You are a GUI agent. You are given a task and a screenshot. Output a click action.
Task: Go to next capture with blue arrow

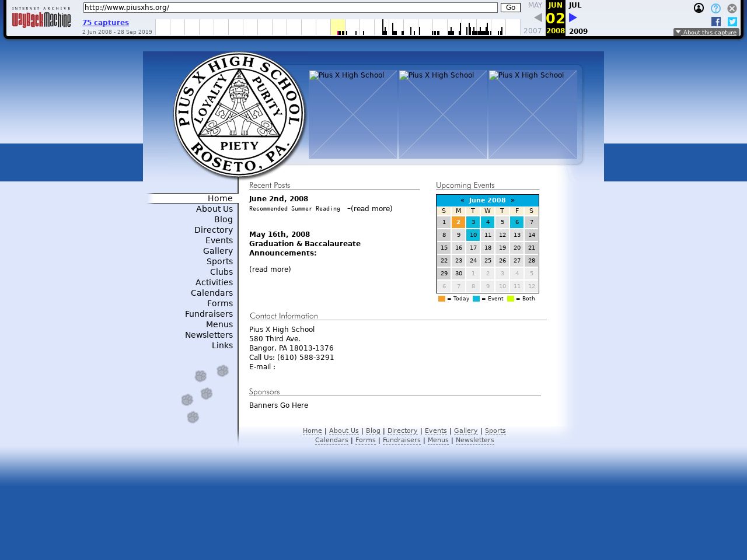pos(573,17)
